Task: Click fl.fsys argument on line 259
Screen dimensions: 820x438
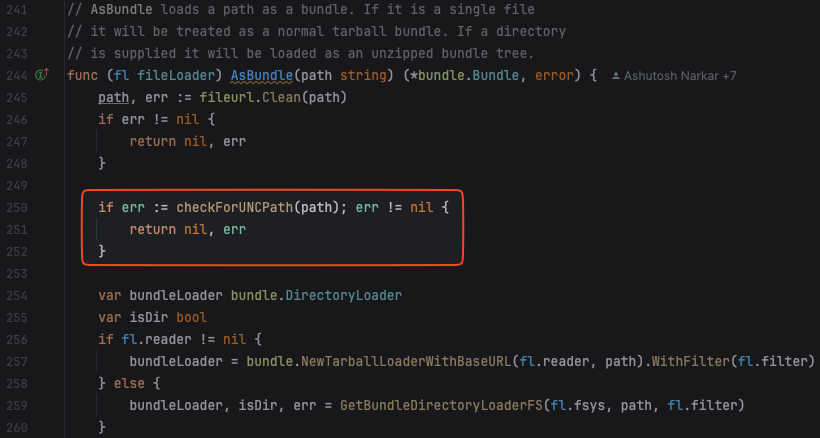Action: point(580,405)
